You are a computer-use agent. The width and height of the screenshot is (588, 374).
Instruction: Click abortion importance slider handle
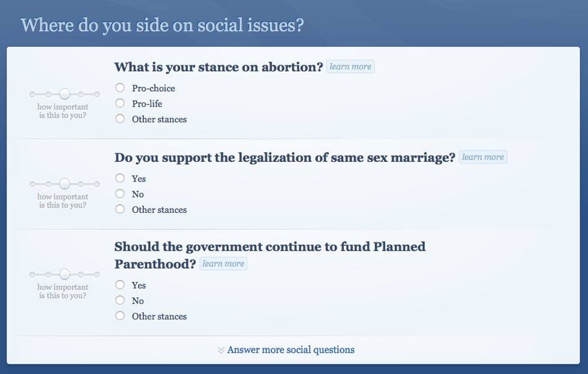[65, 93]
